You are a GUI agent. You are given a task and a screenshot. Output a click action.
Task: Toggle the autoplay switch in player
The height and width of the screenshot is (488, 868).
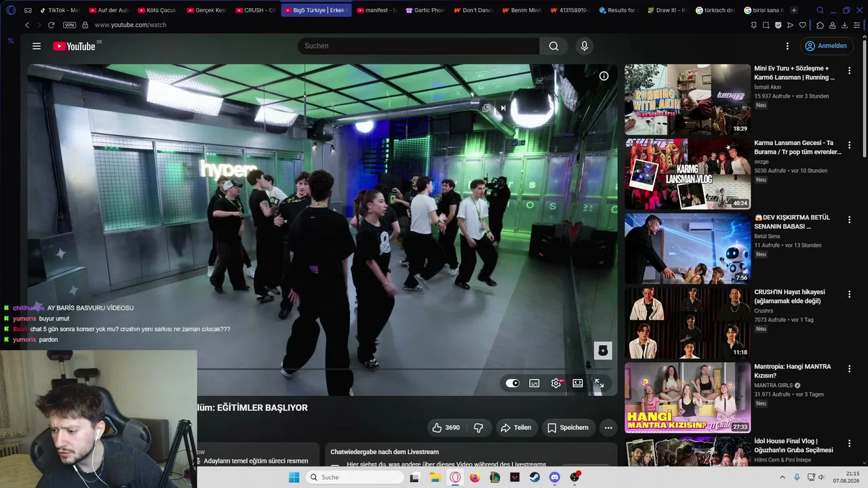513,383
